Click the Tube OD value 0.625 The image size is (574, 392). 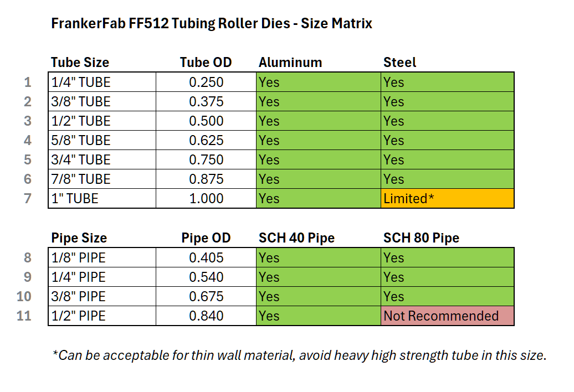206,141
